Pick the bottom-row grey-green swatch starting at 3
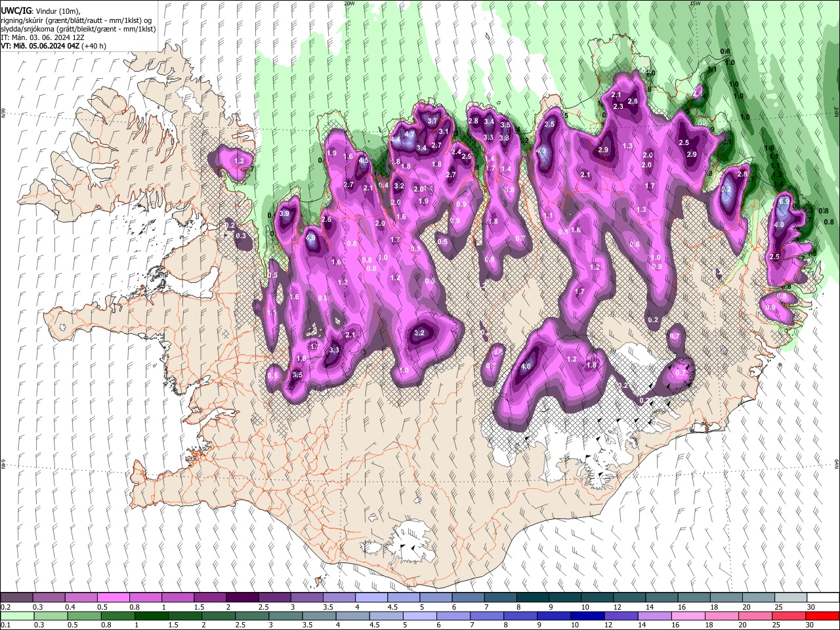 285,616
